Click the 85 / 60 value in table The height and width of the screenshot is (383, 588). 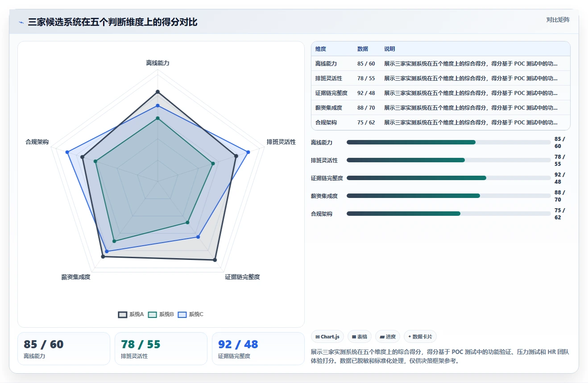pos(366,64)
